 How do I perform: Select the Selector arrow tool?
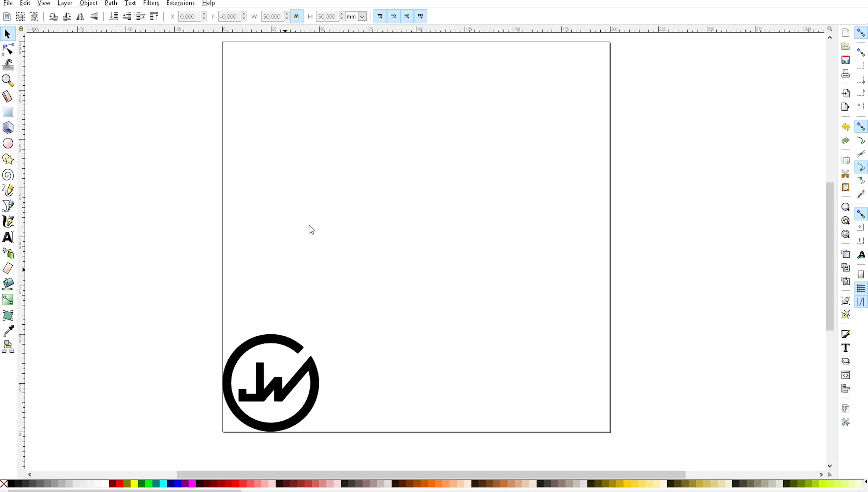click(x=7, y=34)
